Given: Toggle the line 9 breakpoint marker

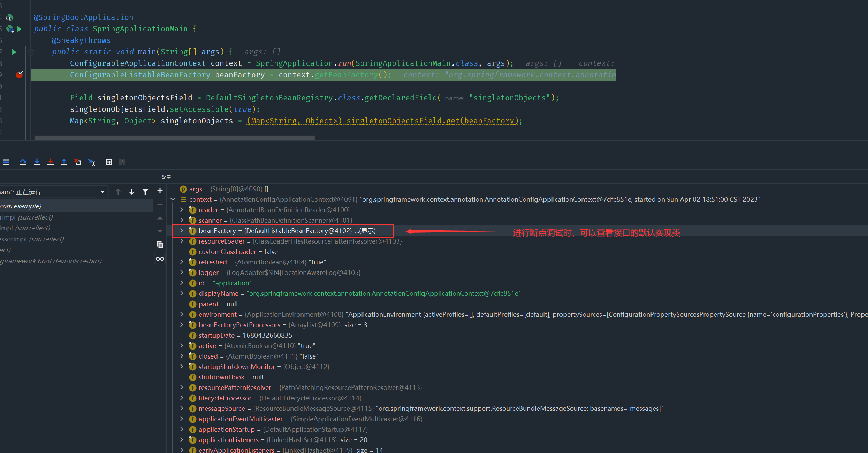Looking at the screenshot, I should click(20, 75).
